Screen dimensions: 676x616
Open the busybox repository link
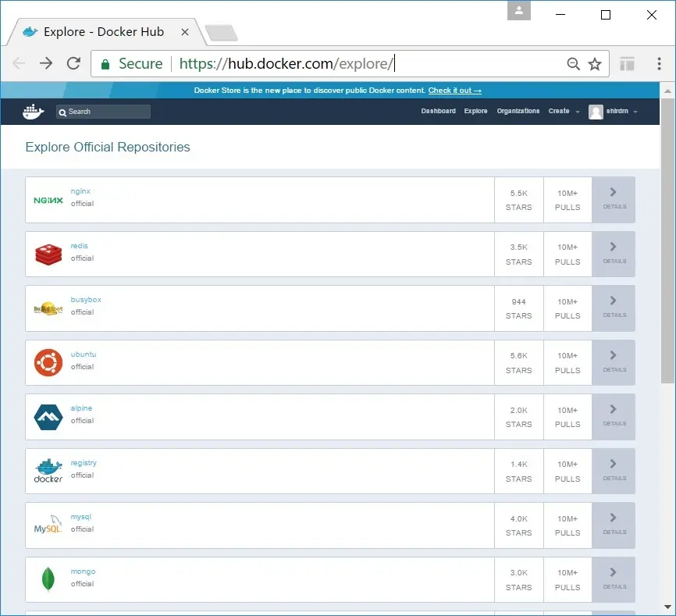pos(86,300)
